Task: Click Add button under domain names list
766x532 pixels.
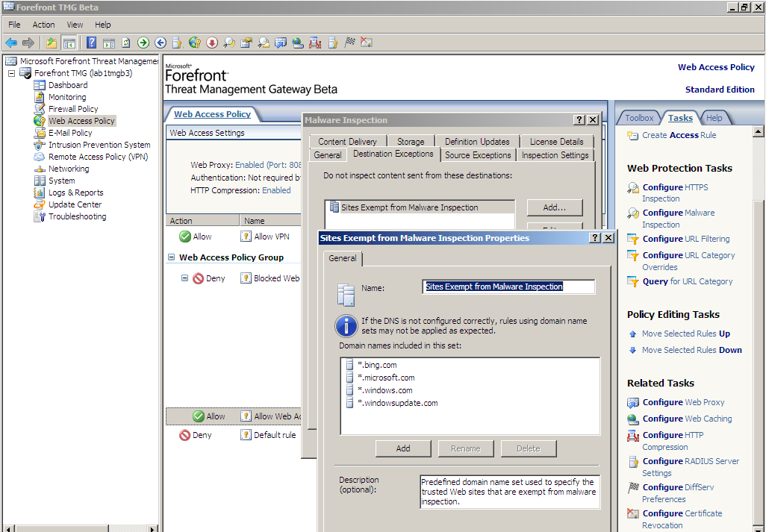Action: (403, 448)
